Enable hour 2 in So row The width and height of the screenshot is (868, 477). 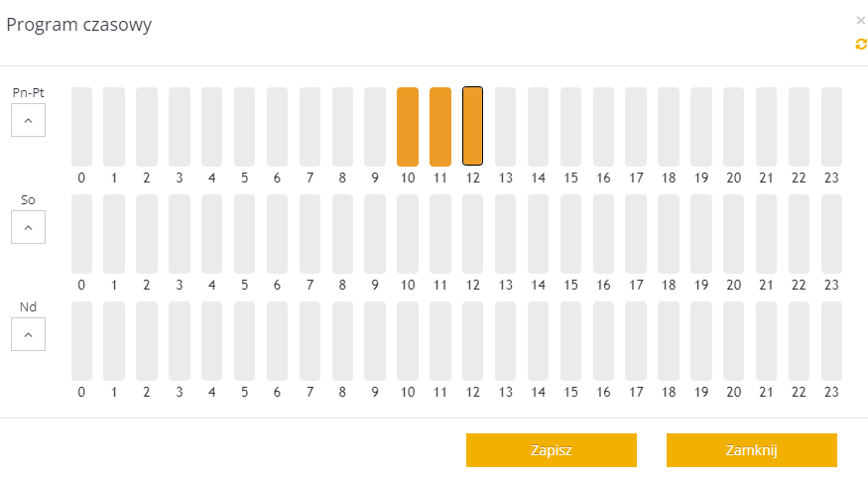pos(147,233)
